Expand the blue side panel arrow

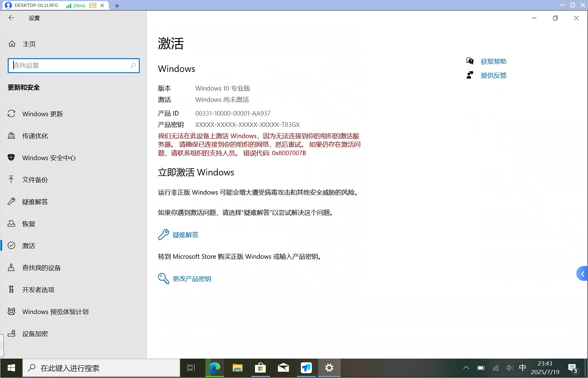tap(582, 274)
